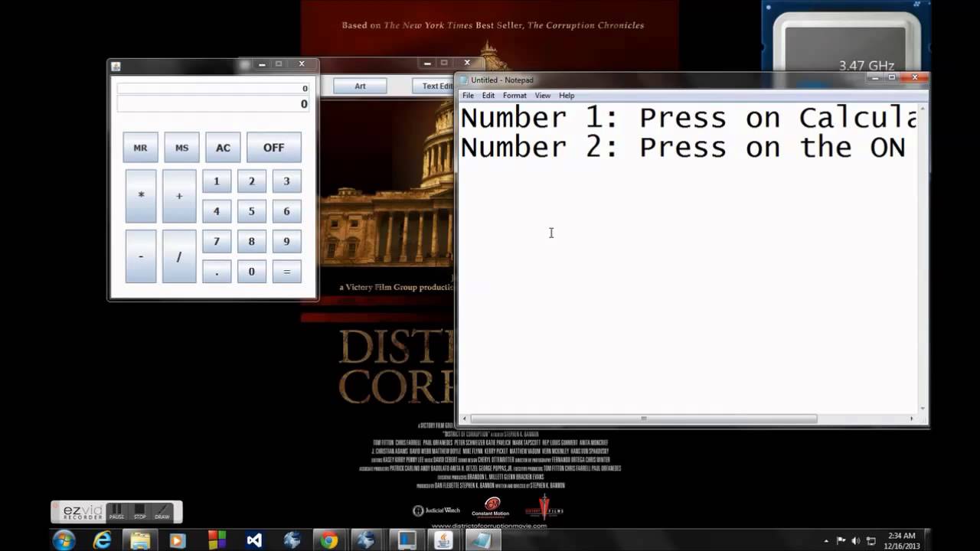Click the Text Edit button behind Notepad
This screenshot has width=980, height=551.
tap(435, 86)
